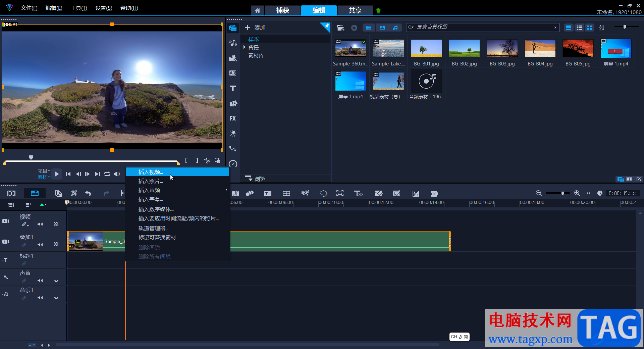Expand the 背景 folder in library tree
The width and height of the screenshot is (644, 349).
pyautogui.click(x=245, y=47)
